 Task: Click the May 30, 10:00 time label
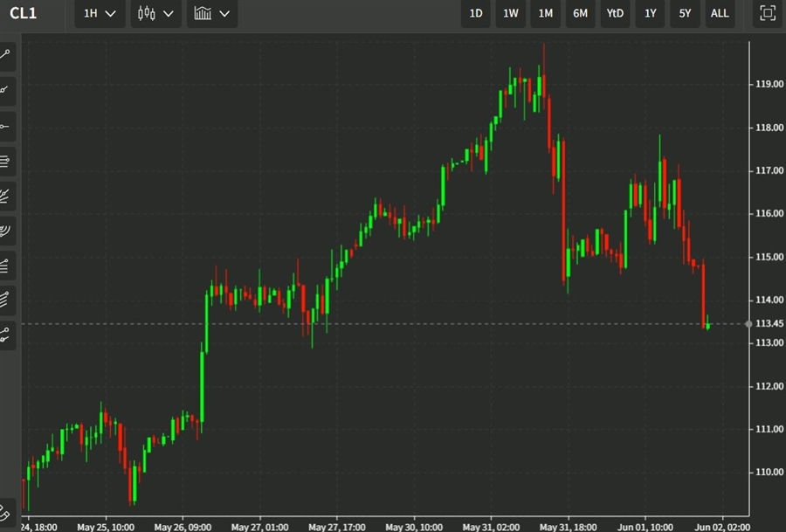coord(414,527)
